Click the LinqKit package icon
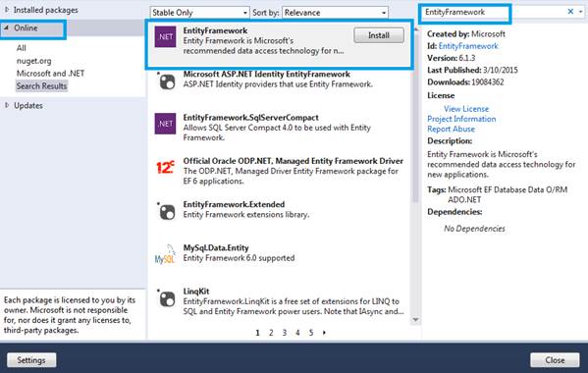588x373 pixels. pyautogui.click(x=167, y=298)
